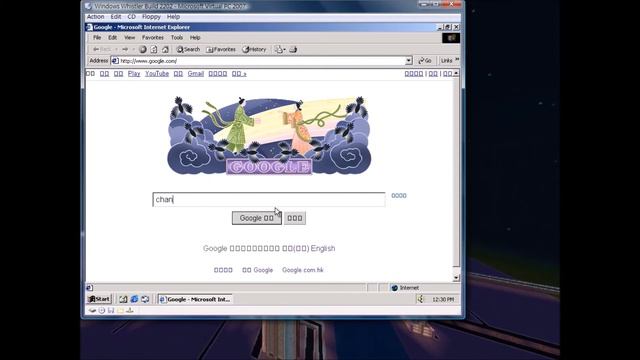Click Virtual PC network status icon
Viewport: 640px width, 360px height.
(x=130, y=311)
